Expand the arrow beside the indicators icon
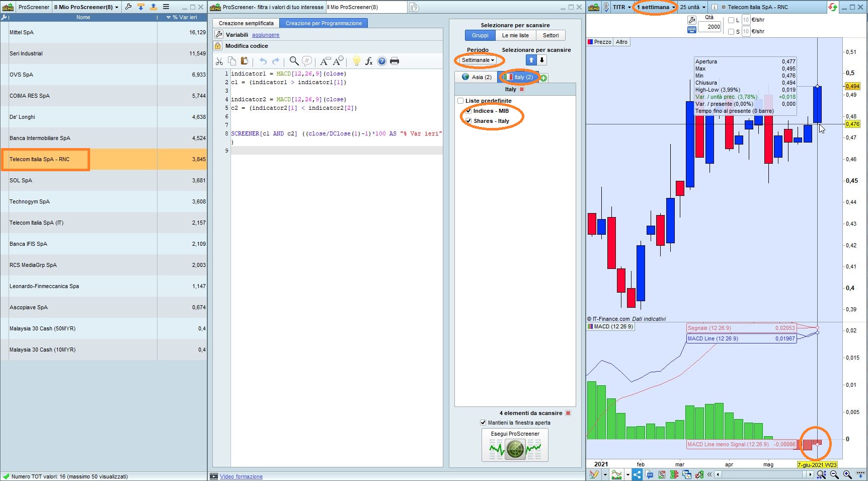The image size is (868, 481). point(627,474)
